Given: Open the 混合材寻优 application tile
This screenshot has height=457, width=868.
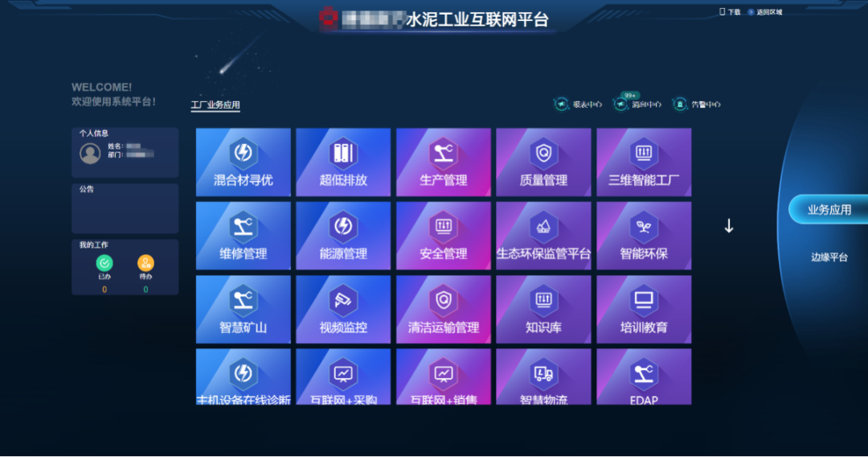Looking at the screenshot, I should pos(243,163).
